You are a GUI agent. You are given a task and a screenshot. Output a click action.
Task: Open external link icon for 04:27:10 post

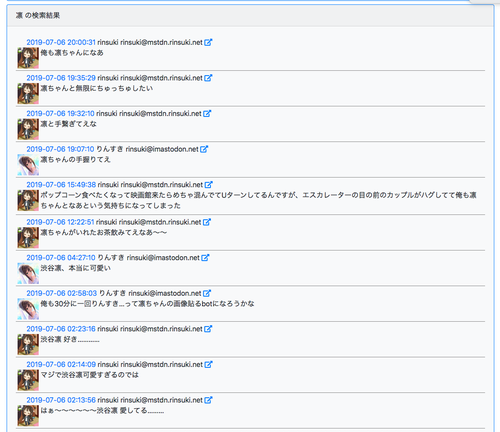(x=205, y=258)
